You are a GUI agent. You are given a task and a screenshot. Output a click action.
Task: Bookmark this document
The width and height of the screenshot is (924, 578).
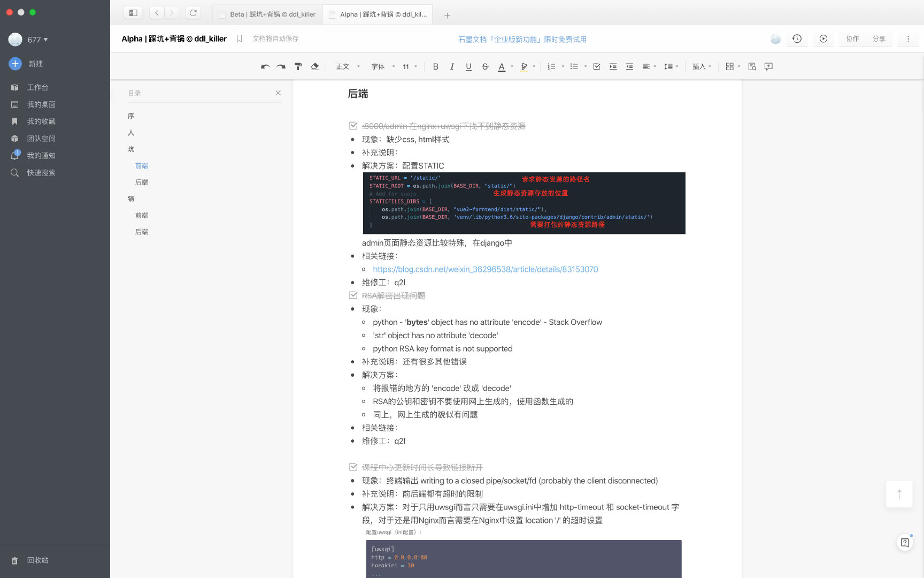click(x=240, y=39)
